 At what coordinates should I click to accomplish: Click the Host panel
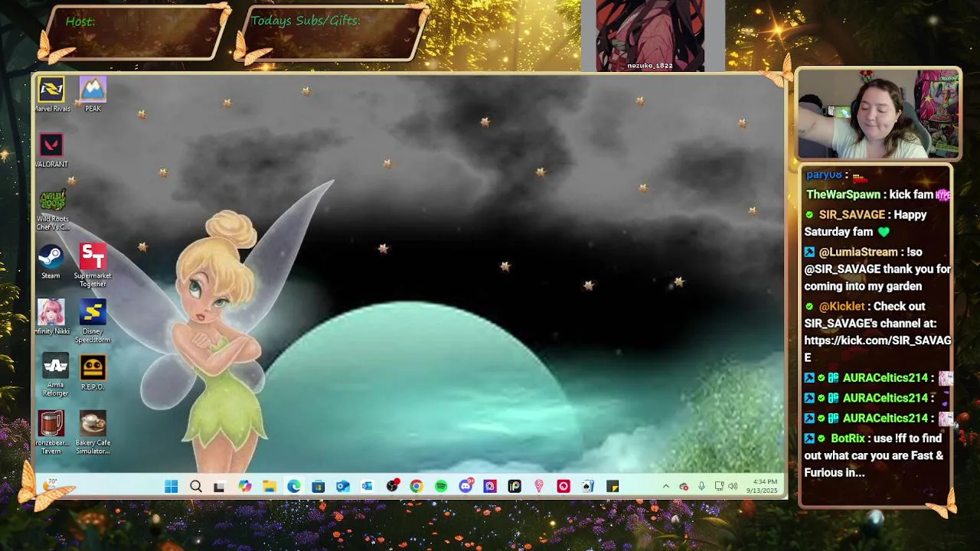click(136, 34)
